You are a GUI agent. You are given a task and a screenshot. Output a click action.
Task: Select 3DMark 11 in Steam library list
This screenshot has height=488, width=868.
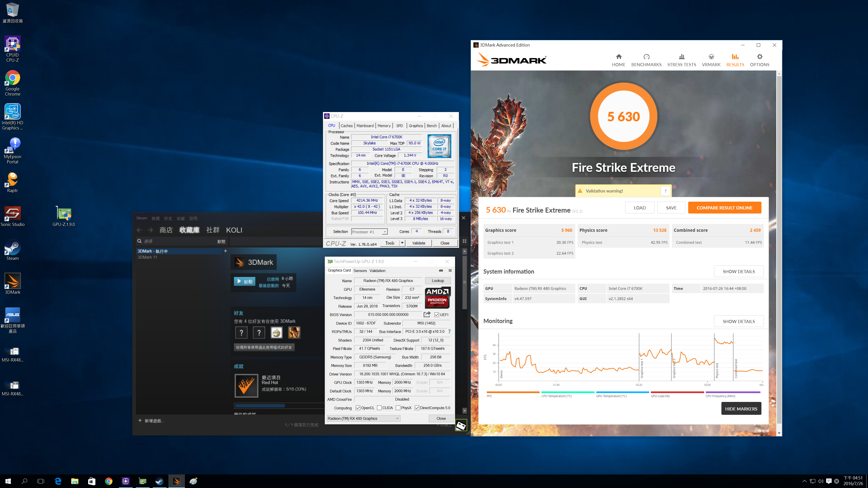[x=148, y=257]
